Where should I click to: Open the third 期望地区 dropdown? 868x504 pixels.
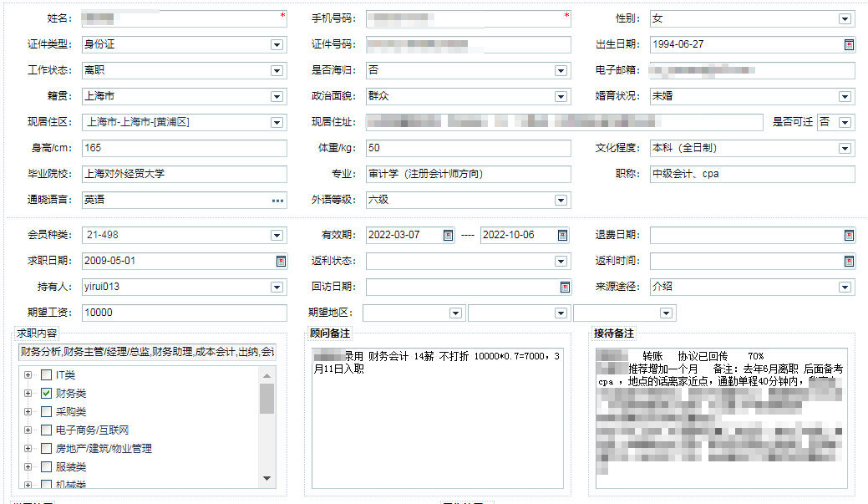click(x=666, y=313)
